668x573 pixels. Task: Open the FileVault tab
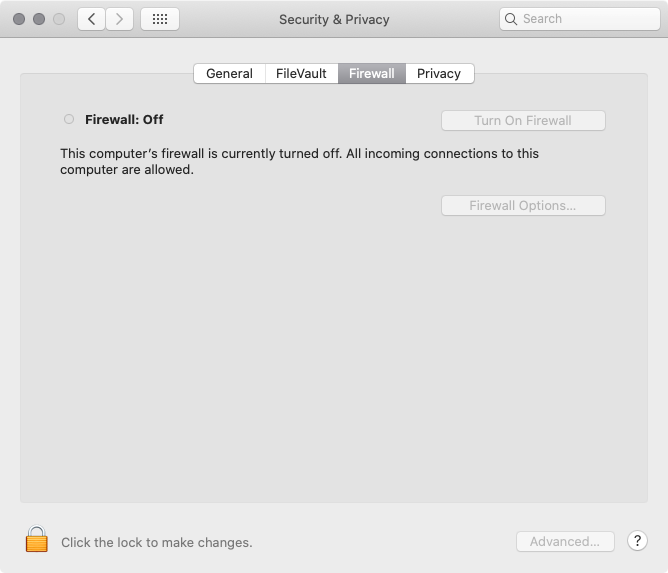click(x=301, y=73)
